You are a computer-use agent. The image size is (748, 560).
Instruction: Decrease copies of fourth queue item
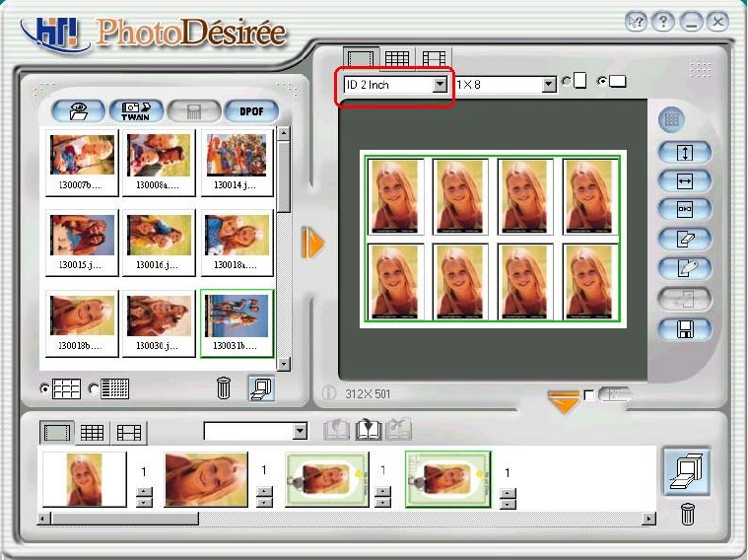[x=508, y=504]
